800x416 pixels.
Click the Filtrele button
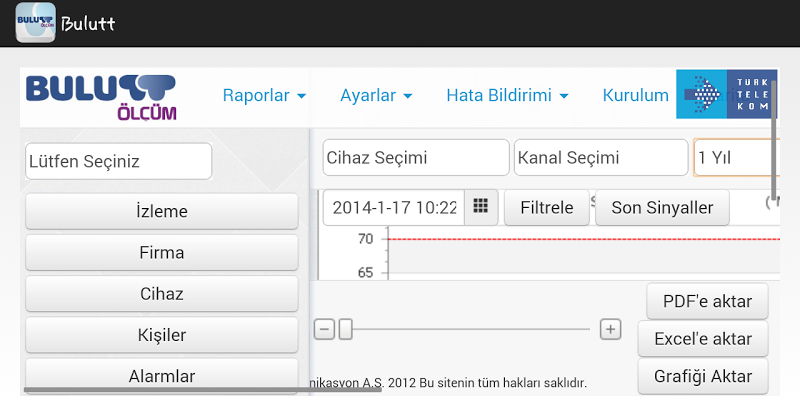[x=546, y=207]
